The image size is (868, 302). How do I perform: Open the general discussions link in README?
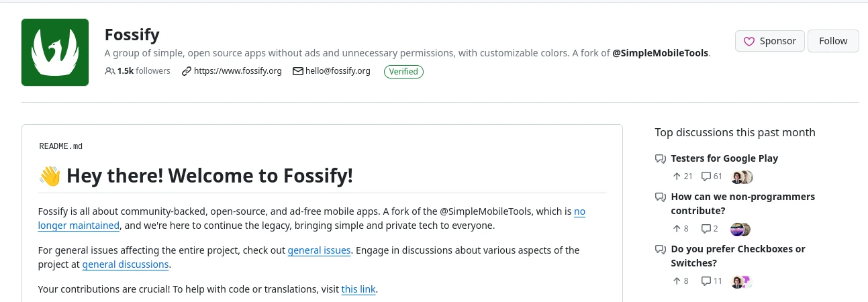click(126, 264)
